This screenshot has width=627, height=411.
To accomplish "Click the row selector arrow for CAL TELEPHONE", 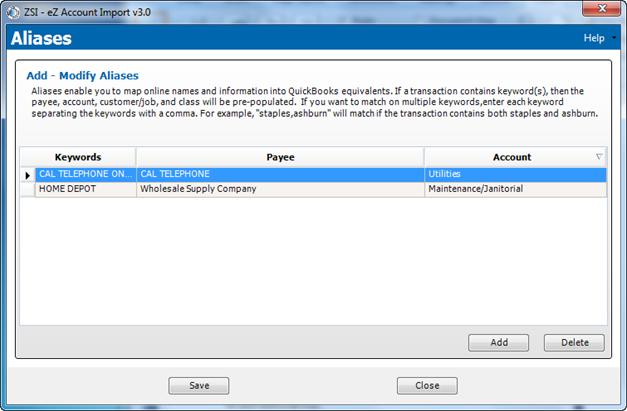I will click(x=27, y=174).
